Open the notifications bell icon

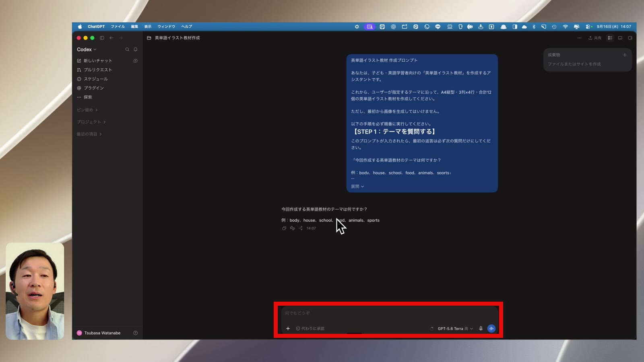(136, 49)
